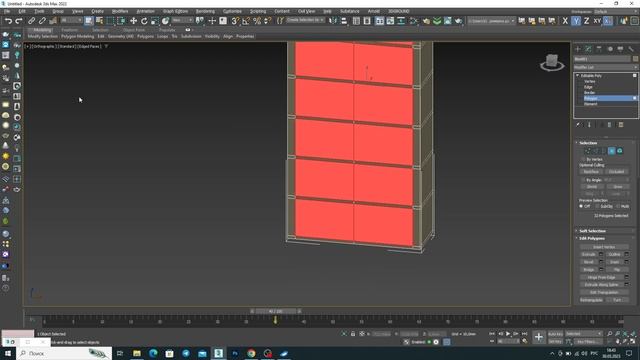Click the Insert Vertex button
Image resolution: width=640 pixels, height=360 pixels.
pyautogui.click(x=604, y=247)
